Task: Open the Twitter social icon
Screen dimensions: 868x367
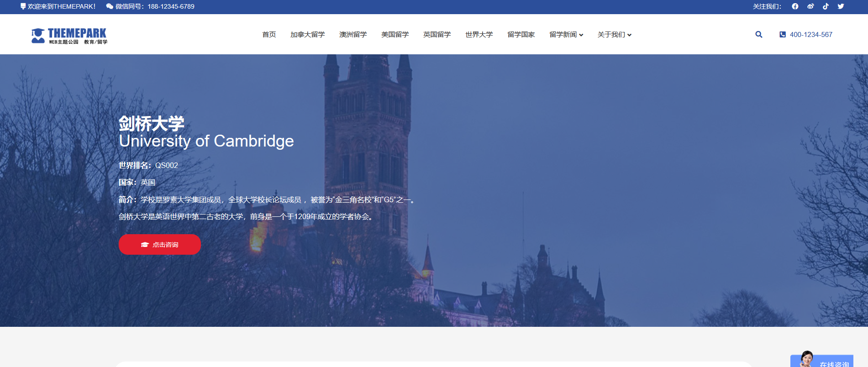Action: [x=841, y=6]
